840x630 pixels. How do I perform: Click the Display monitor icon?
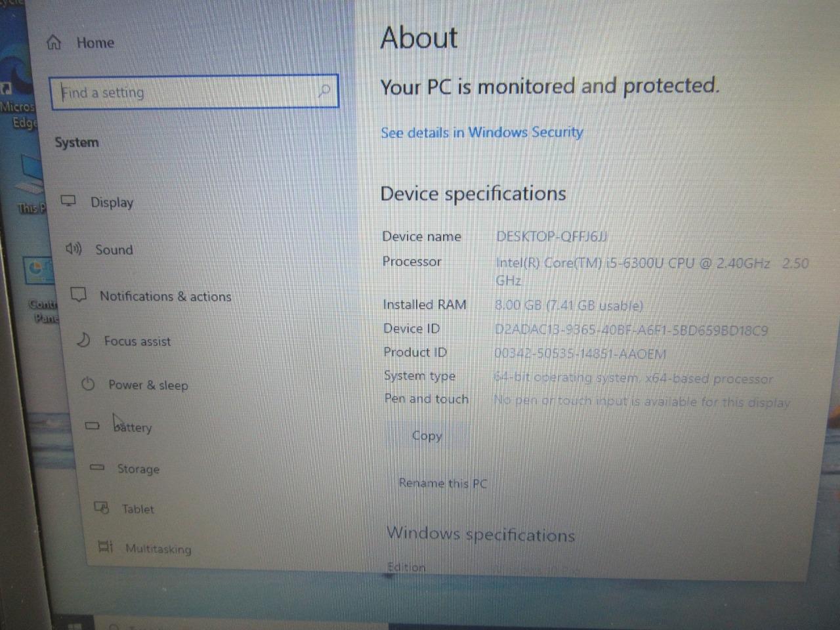point(68,201)
